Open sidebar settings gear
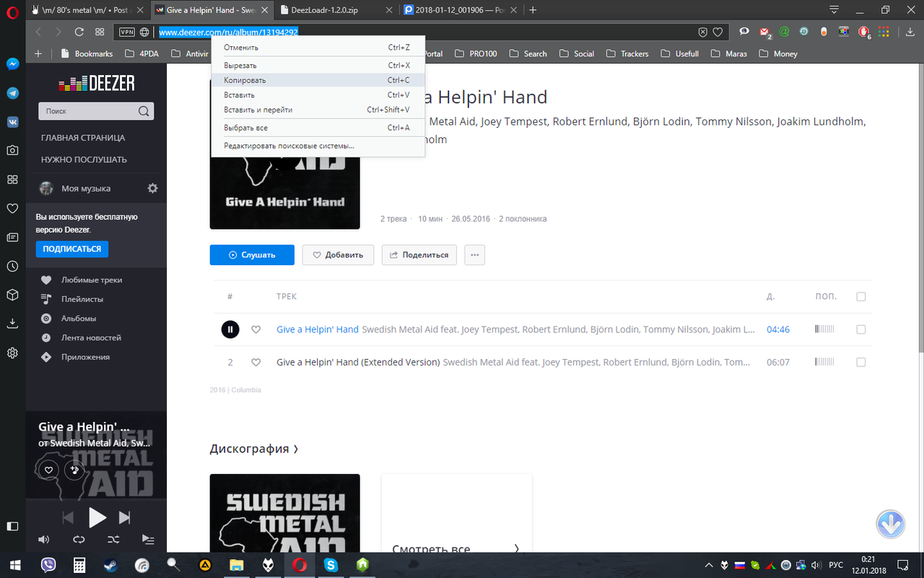The width and height of the screenshot is (924, 578). pos(12,353)
